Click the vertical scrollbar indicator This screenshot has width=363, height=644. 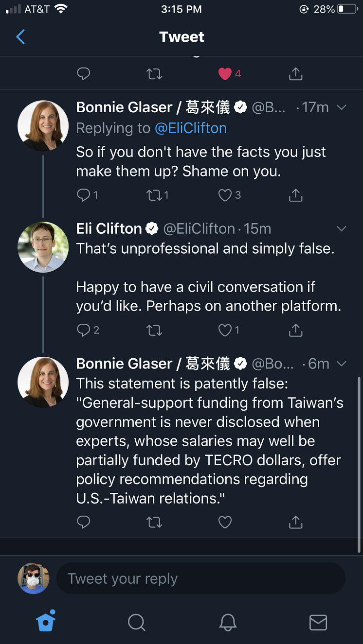[359, 464]
